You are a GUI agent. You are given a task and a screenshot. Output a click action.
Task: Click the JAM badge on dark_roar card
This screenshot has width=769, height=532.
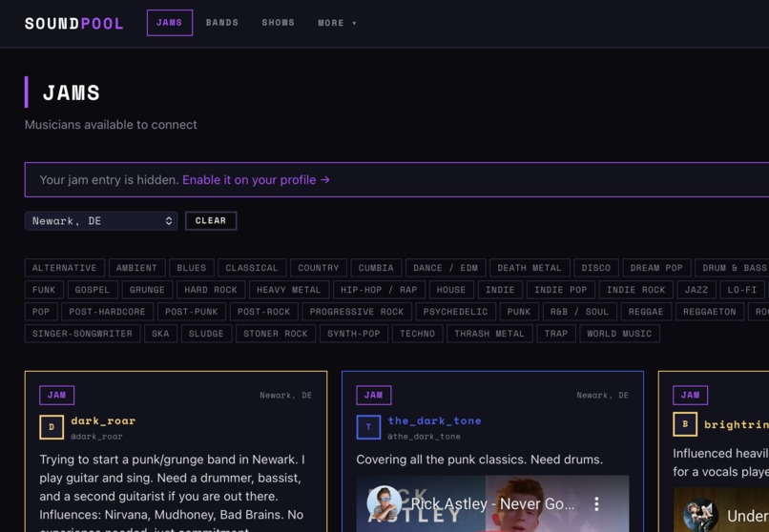(x=57, y=396)
